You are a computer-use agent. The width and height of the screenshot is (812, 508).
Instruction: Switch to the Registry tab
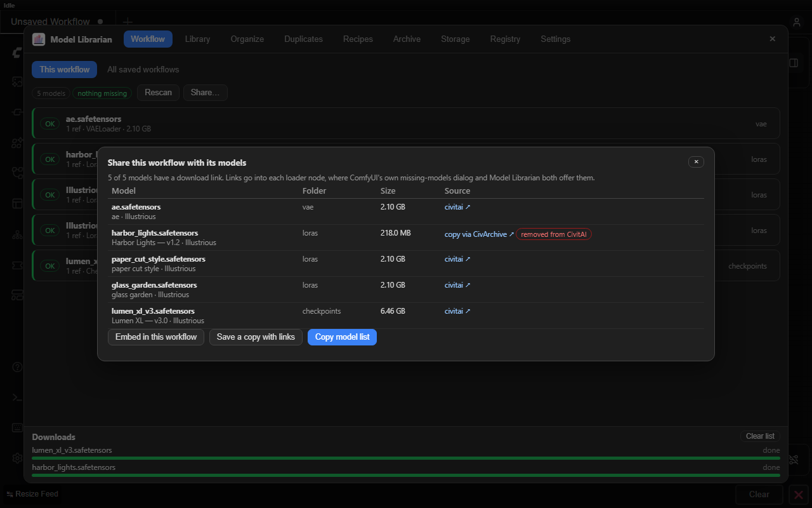[x=505, y=39]
